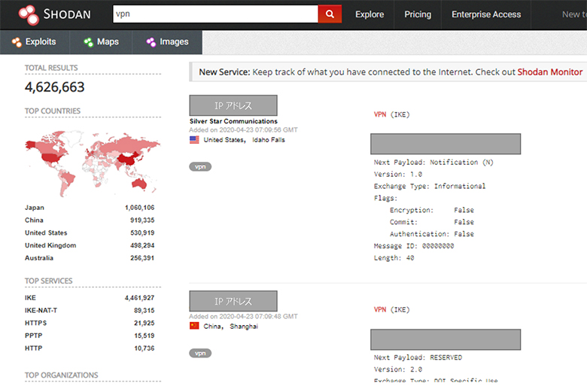Filter by Shanghai city link
This screenshot has height=392, width=587.
coord(244,326)
